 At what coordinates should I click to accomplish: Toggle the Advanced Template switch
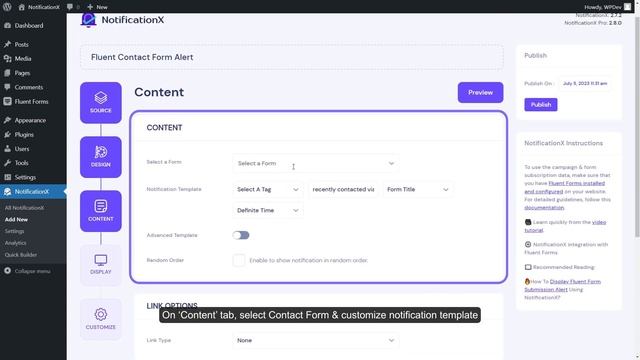click(x=241, y=235)
